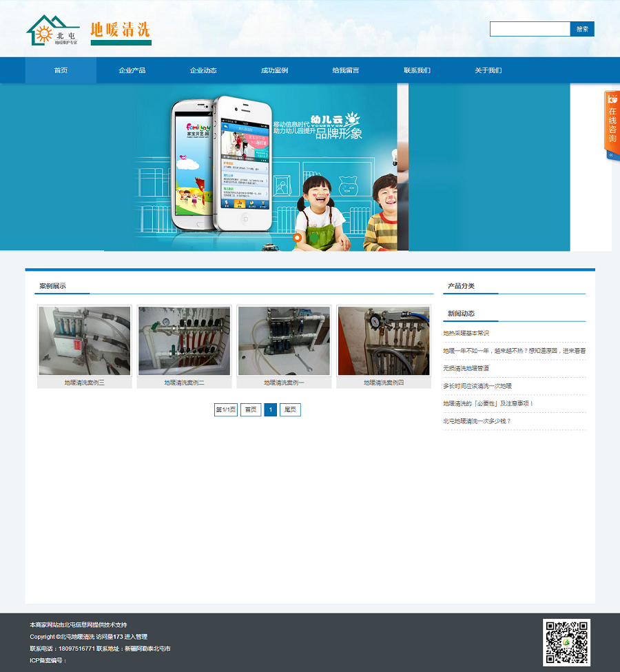View 地暖清洗案例一 image
The width and height of the screenshot is (620, 672).
coord(284,341)
